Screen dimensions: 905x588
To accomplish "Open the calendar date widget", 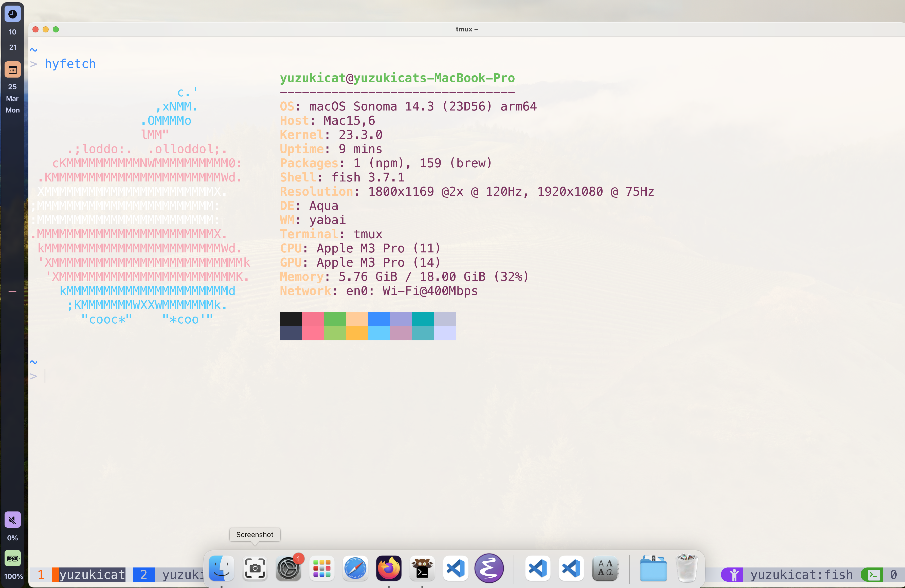I will (x=13, y=70).
